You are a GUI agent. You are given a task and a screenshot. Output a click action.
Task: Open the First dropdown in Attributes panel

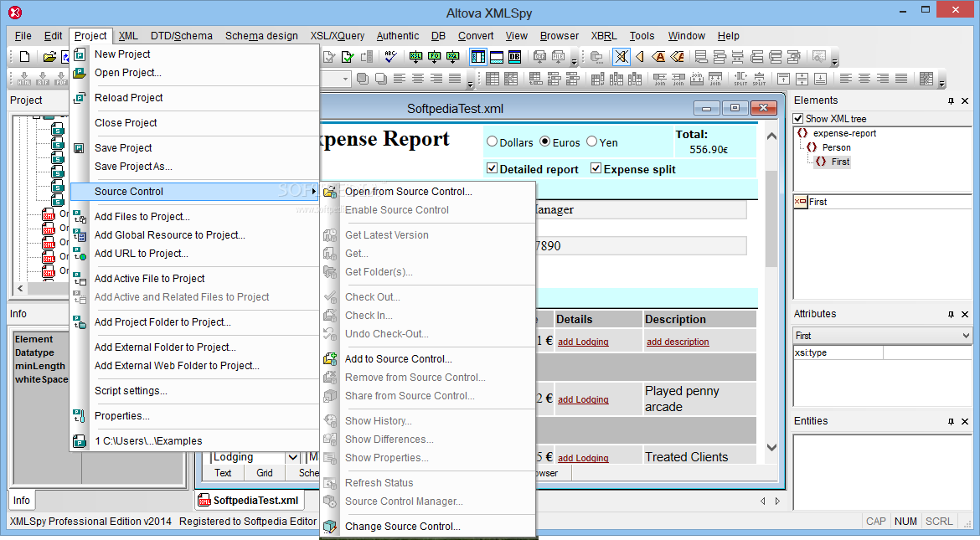pos(967,336)
